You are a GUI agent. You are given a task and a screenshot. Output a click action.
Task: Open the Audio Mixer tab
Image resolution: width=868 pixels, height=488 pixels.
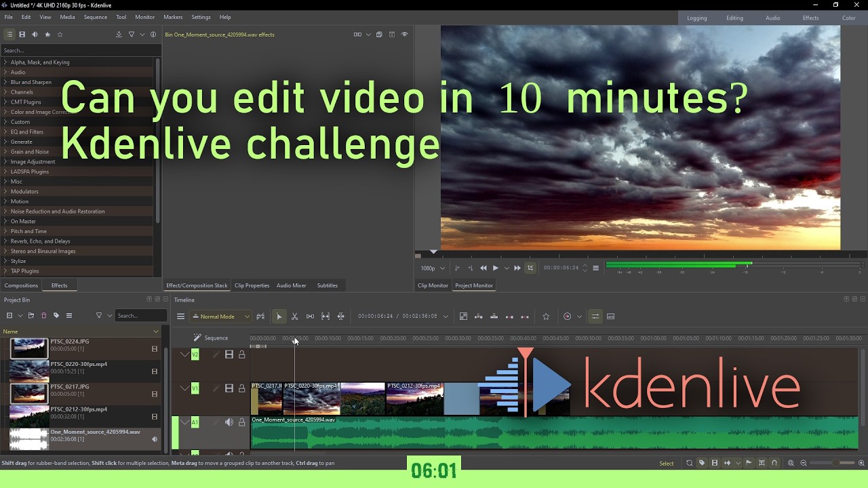[x=292, y=285]
